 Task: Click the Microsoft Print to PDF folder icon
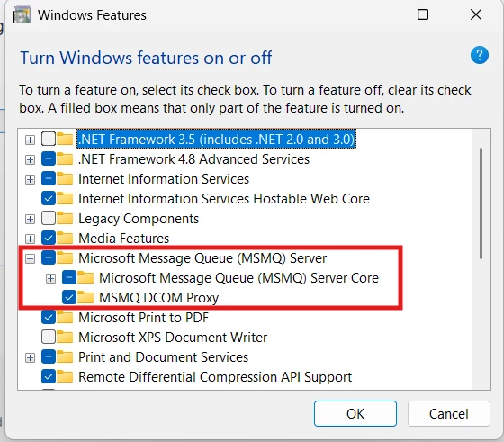[65, 317]
